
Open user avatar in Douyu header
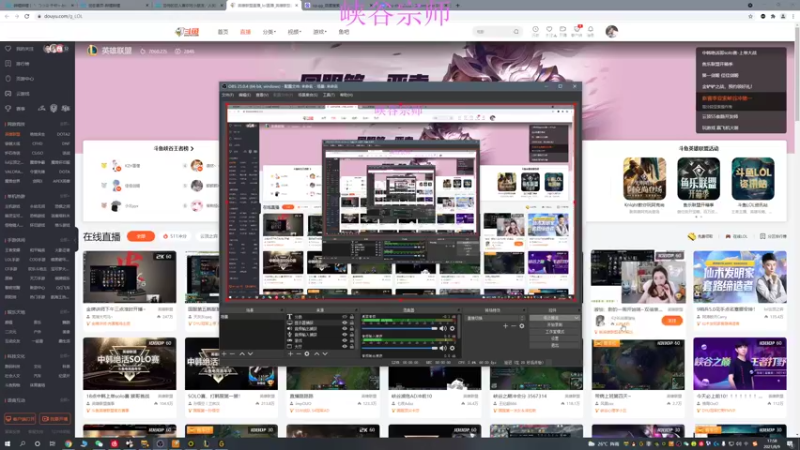click(x=611, y=32)
